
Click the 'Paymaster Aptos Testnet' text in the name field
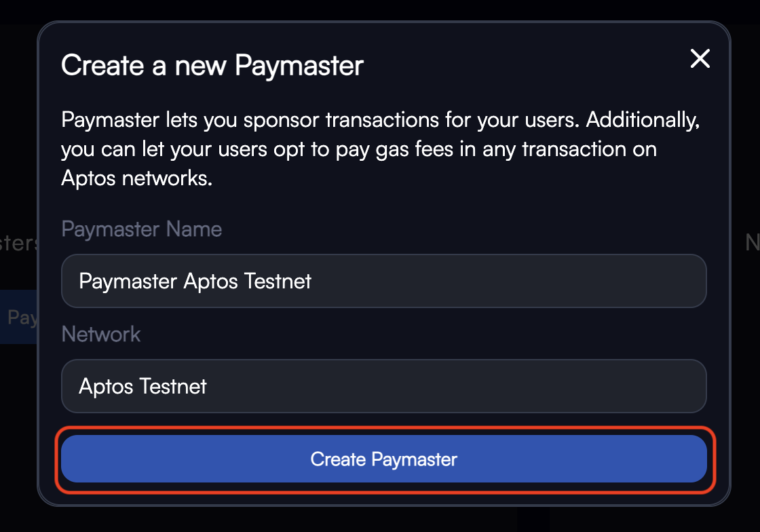(195, 282)
